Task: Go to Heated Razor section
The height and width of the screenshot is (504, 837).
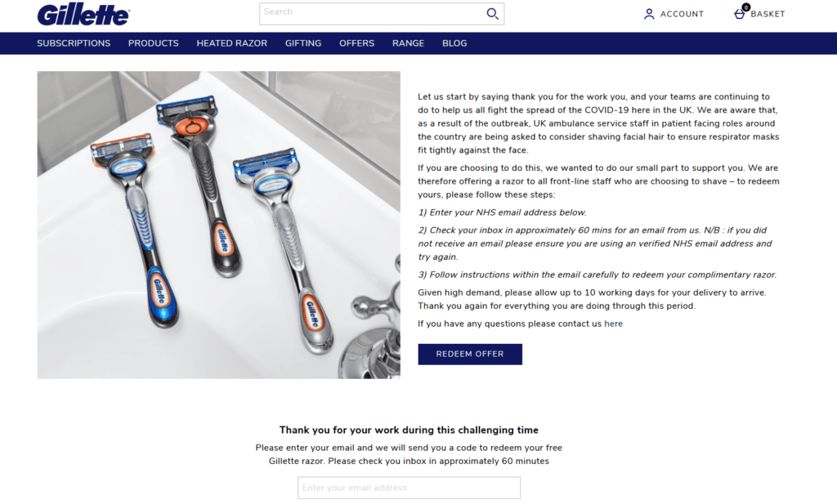Action: (231, 43)
